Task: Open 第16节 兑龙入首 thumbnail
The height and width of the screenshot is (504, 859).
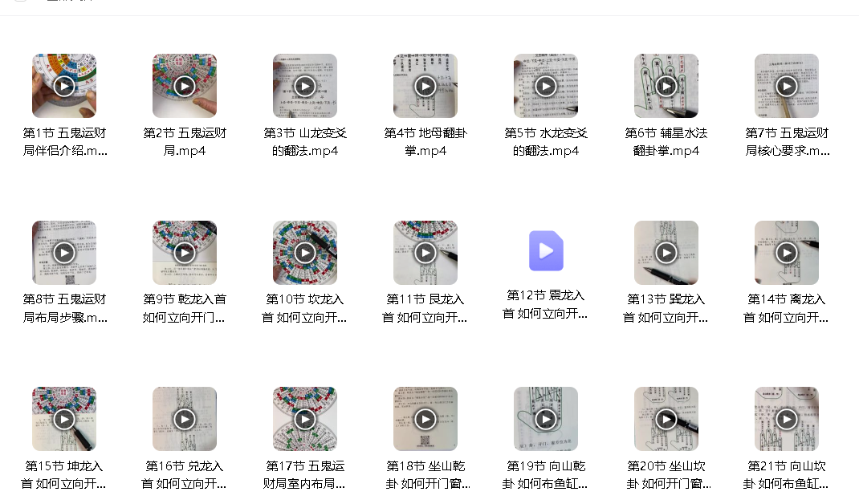Action: pyautogui.click(x=185, y=419)
